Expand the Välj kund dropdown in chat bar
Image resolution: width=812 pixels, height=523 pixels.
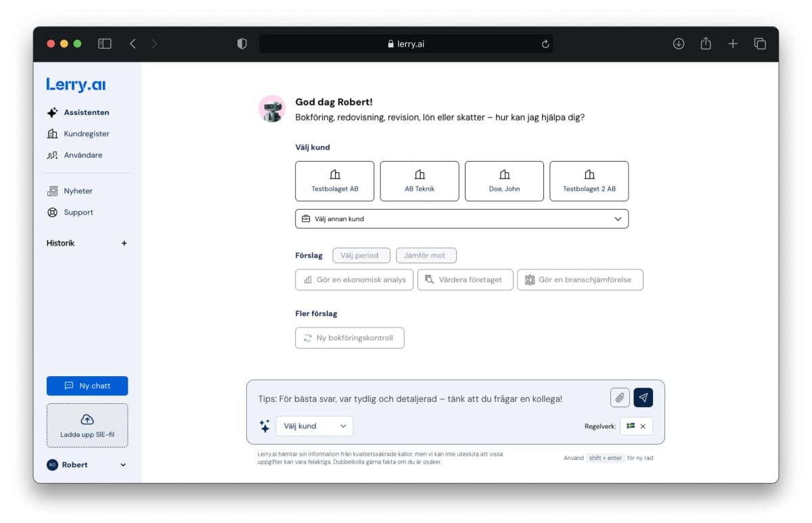(314, 426)
